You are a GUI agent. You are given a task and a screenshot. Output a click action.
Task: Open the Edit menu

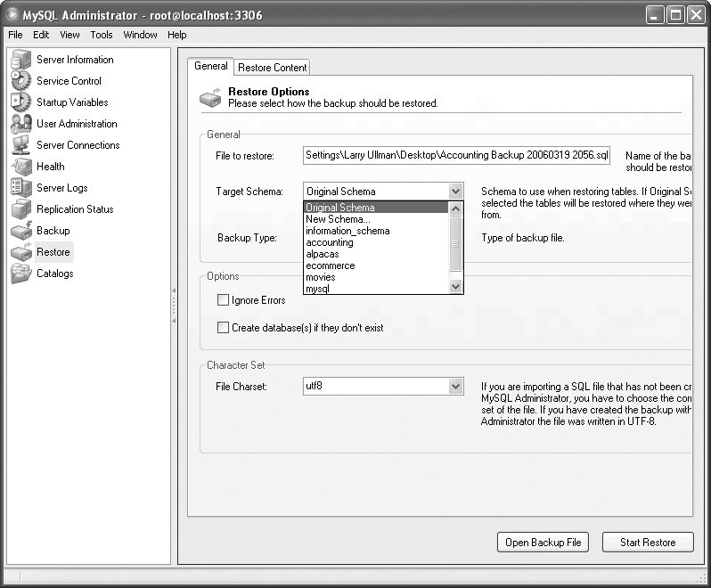[41, 35]
